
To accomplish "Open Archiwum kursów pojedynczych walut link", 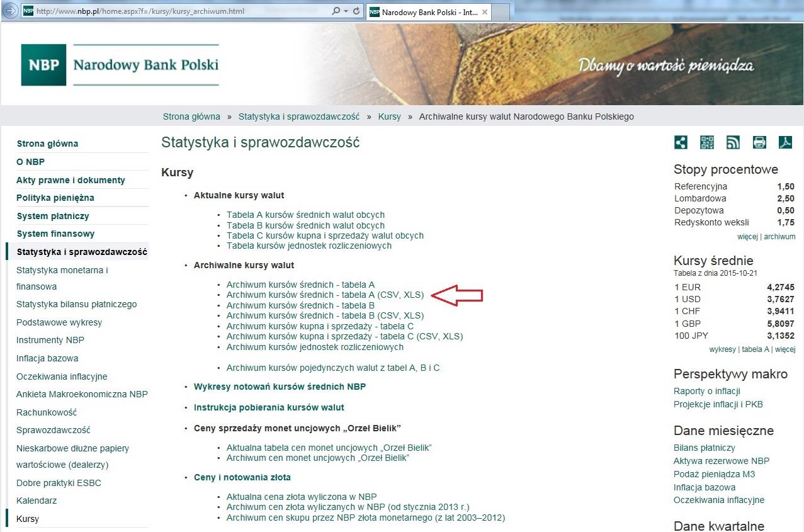I will 333,368.
